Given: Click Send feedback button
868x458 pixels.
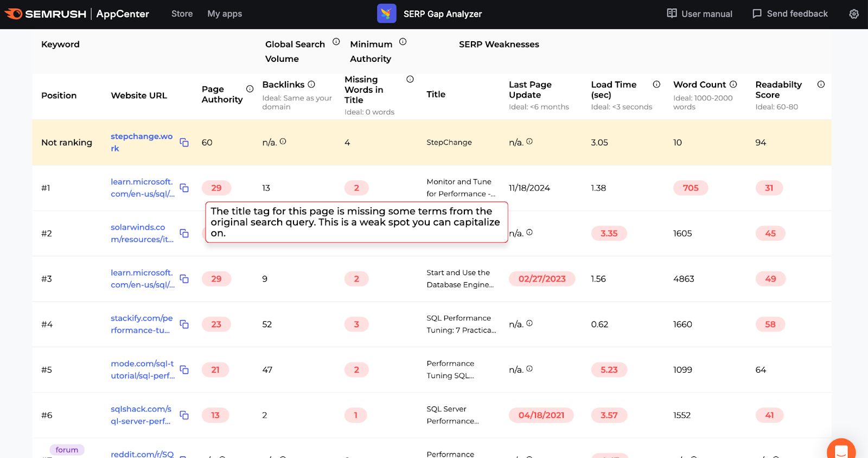Looking at the screenshot, I should click(790, 14).
